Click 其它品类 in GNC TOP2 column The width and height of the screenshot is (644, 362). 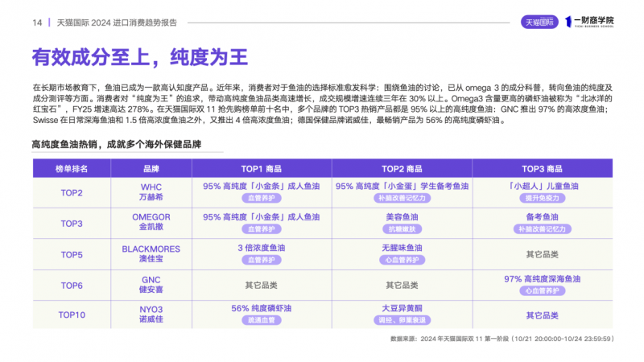pos(402,286)
